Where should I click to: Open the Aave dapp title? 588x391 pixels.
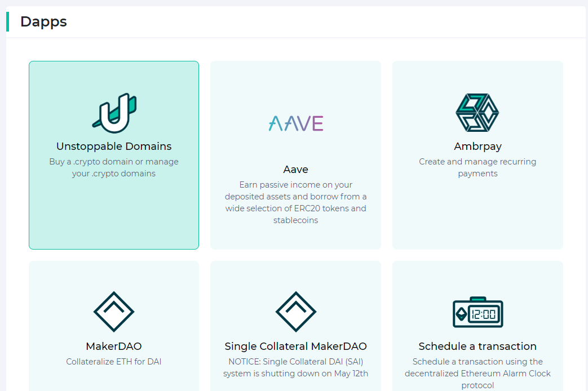[296, 170]
